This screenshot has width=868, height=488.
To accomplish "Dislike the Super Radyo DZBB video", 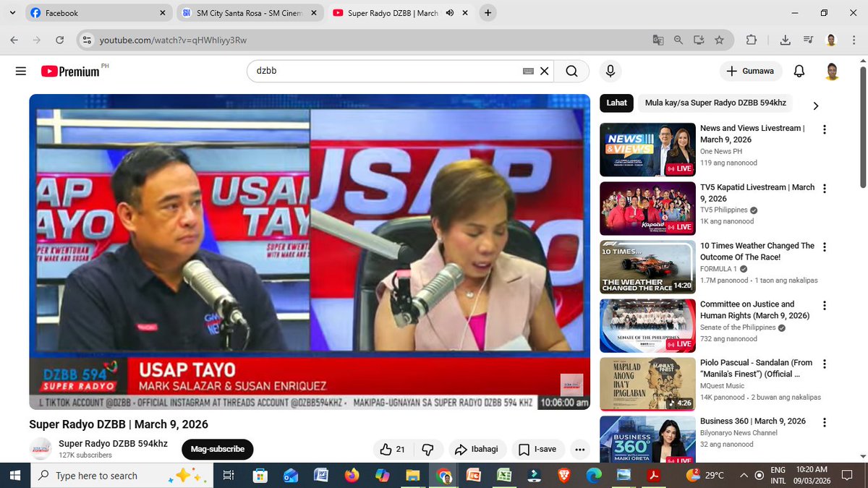I will click(427, 449).
